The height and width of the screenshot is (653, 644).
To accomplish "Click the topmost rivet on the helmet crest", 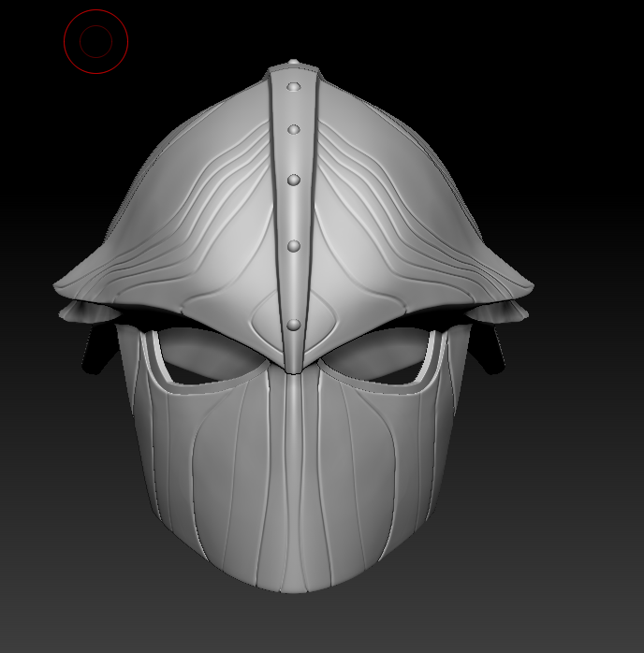I will point(294,87).
